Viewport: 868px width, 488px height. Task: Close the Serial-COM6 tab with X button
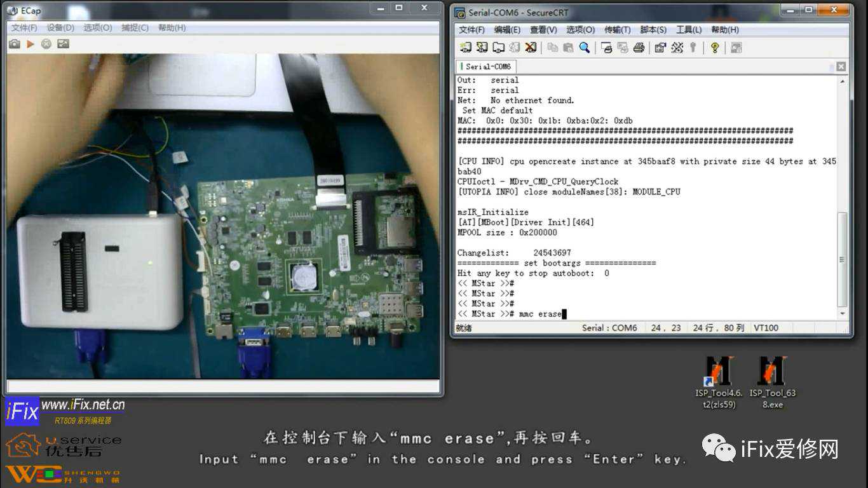(841, 67)
